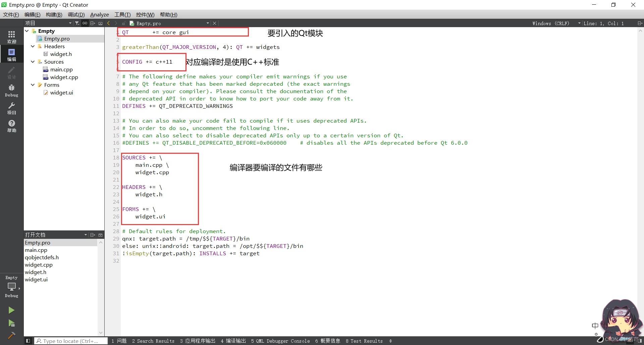The width and height of the screenshot is (644, 345).
Task: Focus the Type to locate search field
Action: click(71, 341)
